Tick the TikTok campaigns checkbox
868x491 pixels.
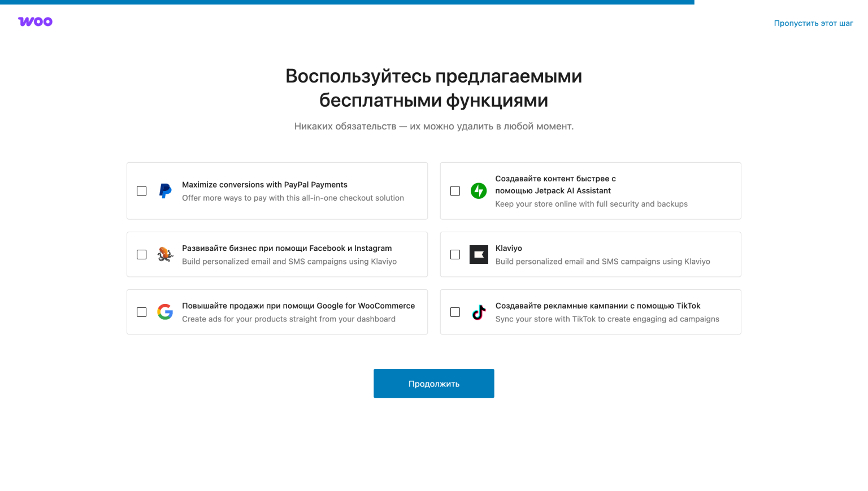(x=455, y=312)
